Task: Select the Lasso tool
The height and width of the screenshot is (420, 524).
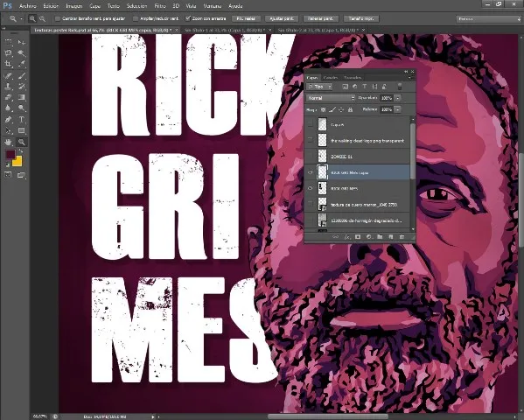Action: tap(9, 52)
